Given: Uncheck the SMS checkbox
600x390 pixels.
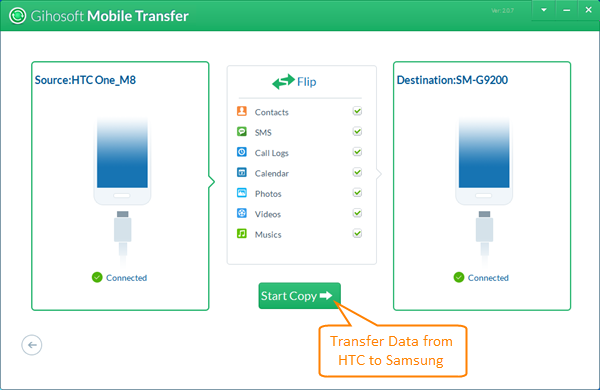Looking at the screenshot, I should click(357, 132).
